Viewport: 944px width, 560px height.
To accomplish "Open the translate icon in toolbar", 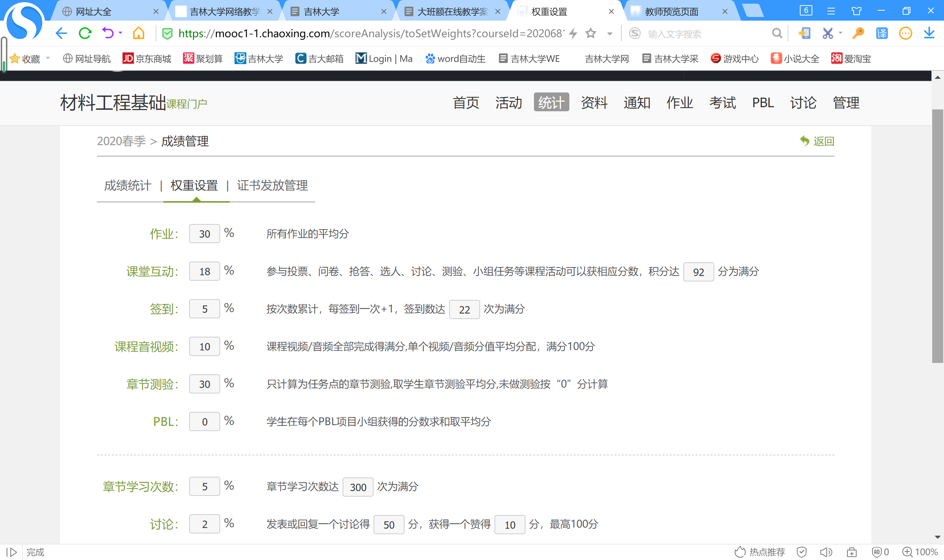I will point(882,33).
